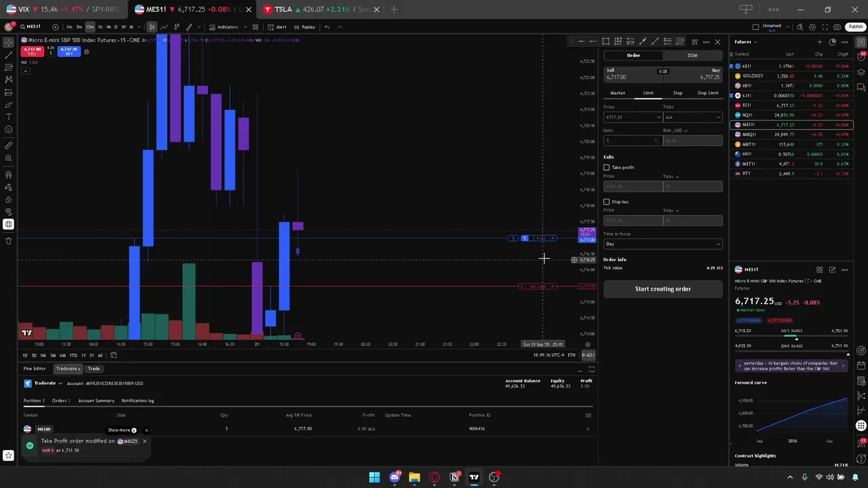Open order panel more options ellipsis
868x488 pixels.
tap(706, 42)
